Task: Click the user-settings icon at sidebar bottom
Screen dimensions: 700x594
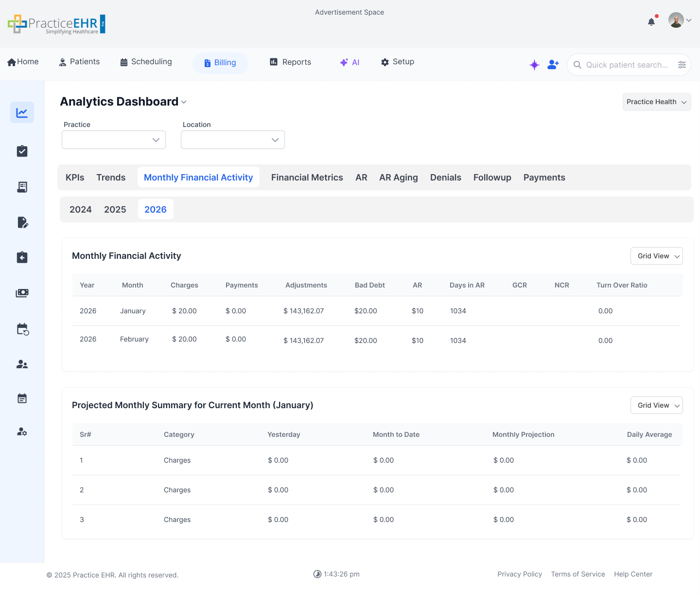Action: coord(22,432)
